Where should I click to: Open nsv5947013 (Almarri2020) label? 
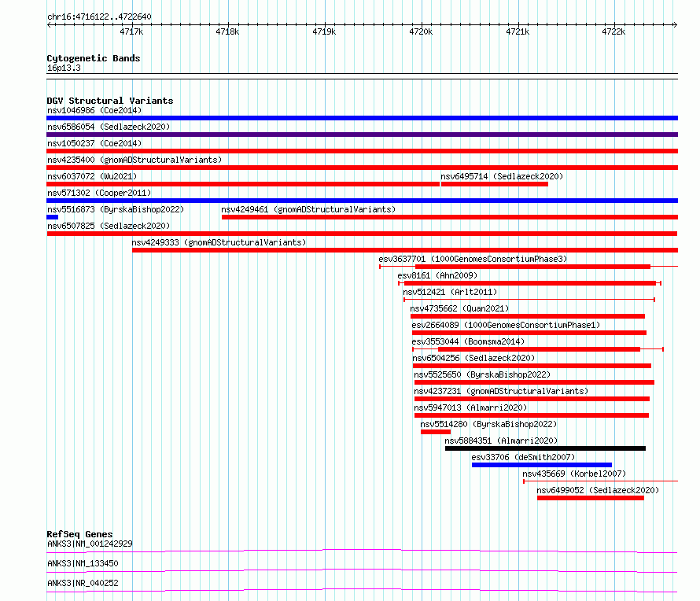[470, 407]
